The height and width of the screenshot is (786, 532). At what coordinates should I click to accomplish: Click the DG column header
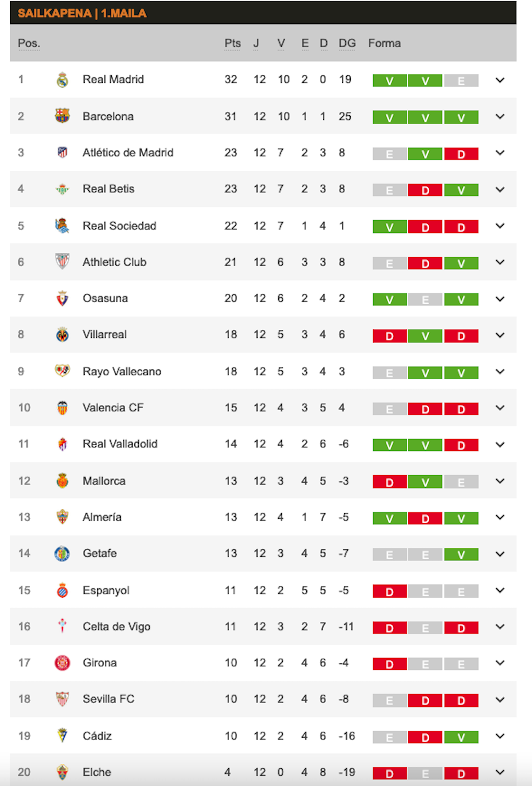pos(347,43)
